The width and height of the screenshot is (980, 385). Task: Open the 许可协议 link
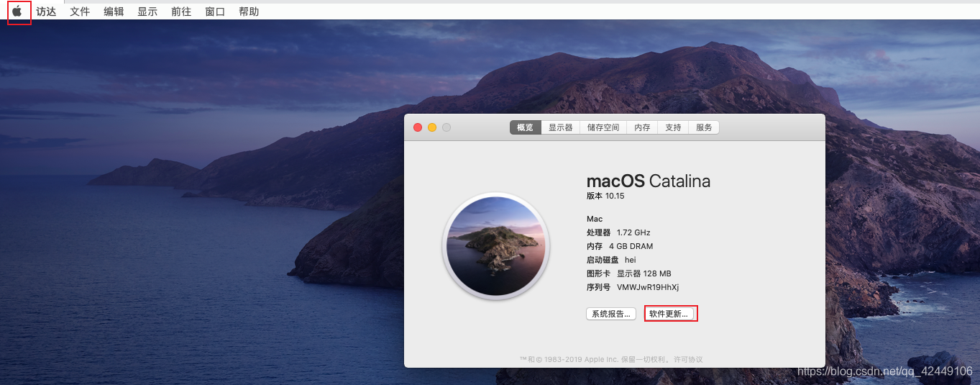click(688, 359)
